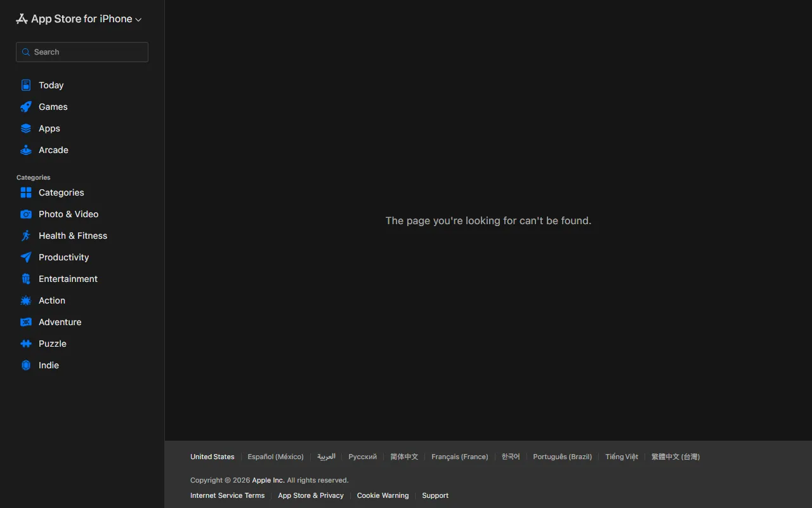
Task: Click the Categories grid icon
Action: click(26, 192)
